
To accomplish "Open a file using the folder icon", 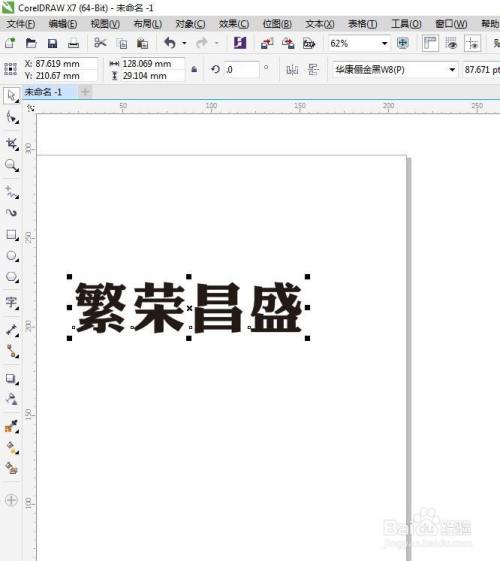I will point(31,43).
